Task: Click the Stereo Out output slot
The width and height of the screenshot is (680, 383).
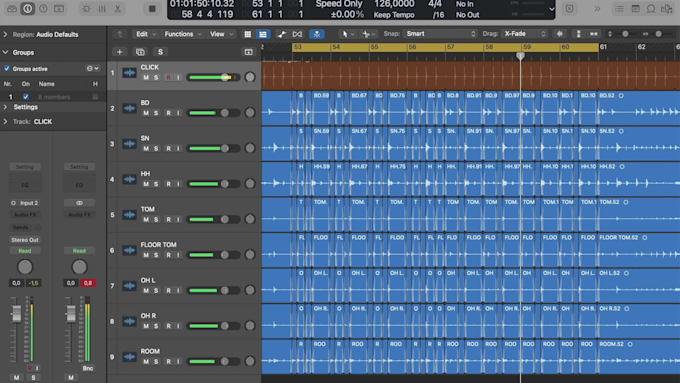Action: point(25,240)
